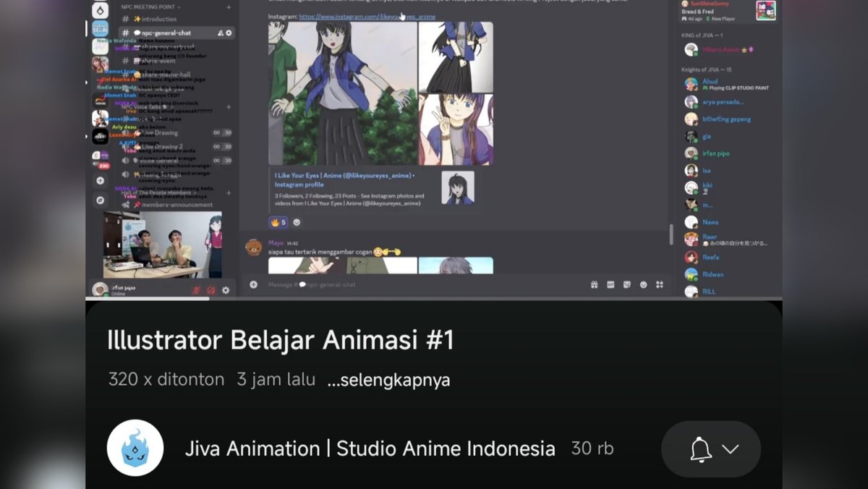Open the emoji picker in message bar
The height and width of the screenshot is (489, 868).
tap(643, 285)
